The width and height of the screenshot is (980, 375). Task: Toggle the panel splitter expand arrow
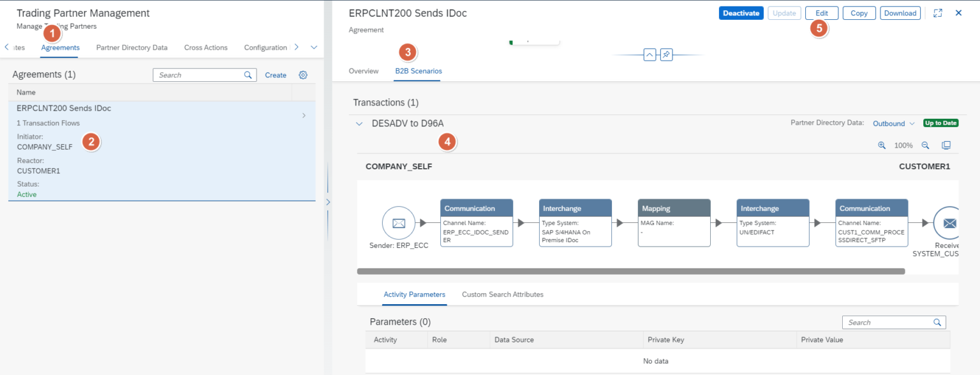[x=328, y=202]
